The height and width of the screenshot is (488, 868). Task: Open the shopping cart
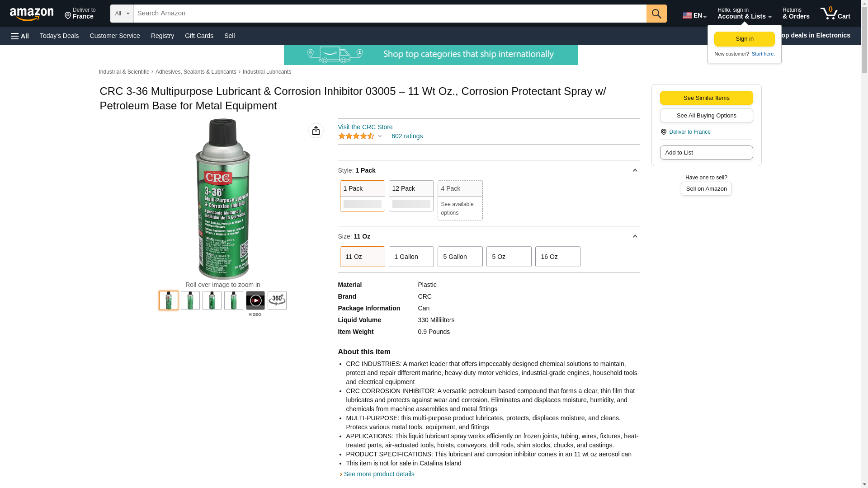tap(835, 14)
